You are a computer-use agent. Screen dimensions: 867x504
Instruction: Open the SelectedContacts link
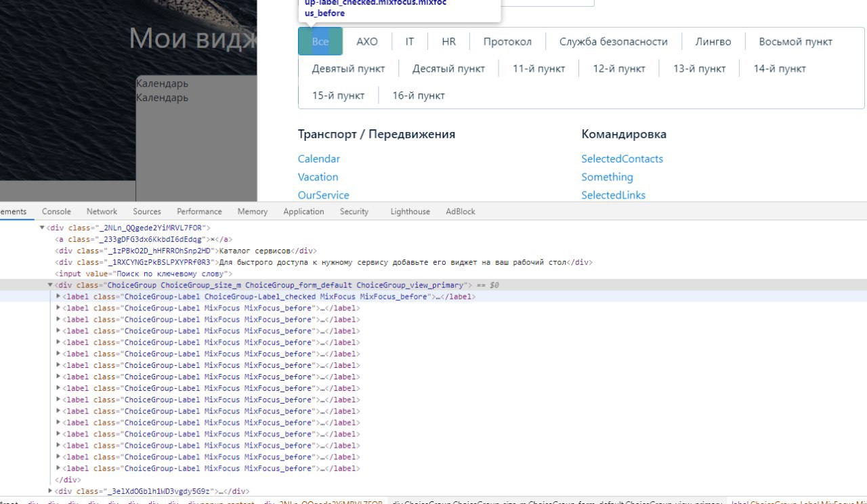pos(622,159)
